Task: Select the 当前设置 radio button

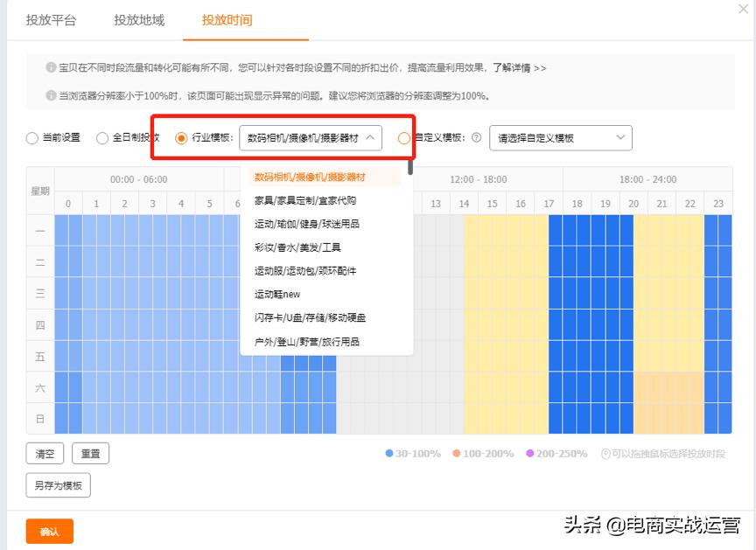Action: [31, 138]
